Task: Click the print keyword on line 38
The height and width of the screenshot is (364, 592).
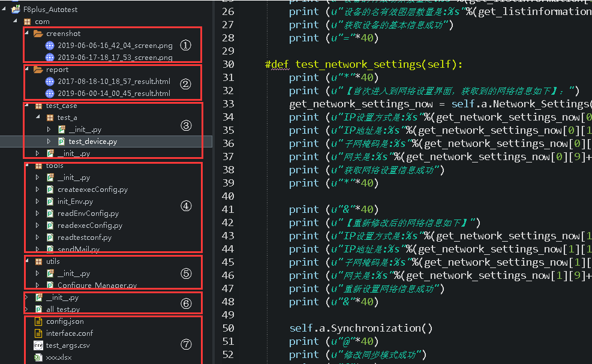Action: [x=304, y=170]
